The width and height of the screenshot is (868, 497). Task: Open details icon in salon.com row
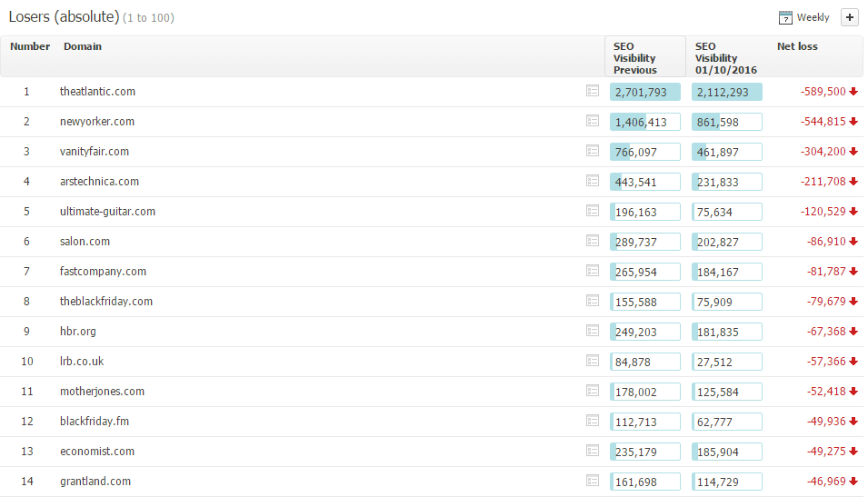(593, 241)
